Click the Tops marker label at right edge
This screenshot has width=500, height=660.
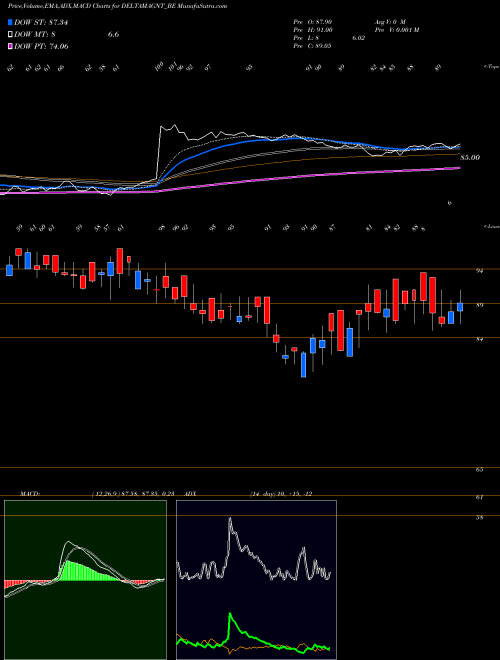click(491, 67)
